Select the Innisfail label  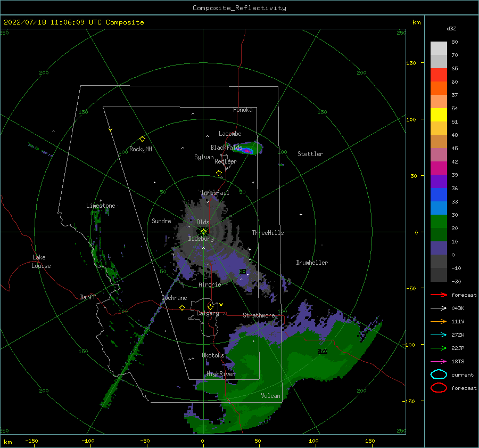click(x=215, y=193)
